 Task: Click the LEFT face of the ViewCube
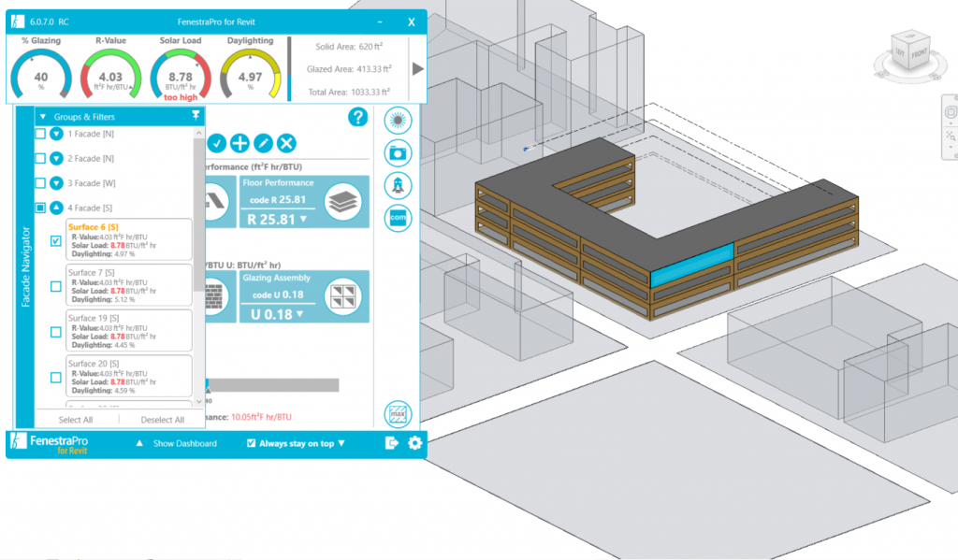point(901,52)
